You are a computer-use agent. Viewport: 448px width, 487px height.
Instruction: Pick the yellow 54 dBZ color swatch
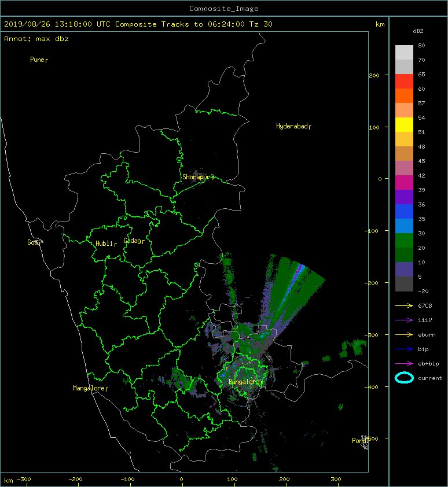click(x=404, y=124)
